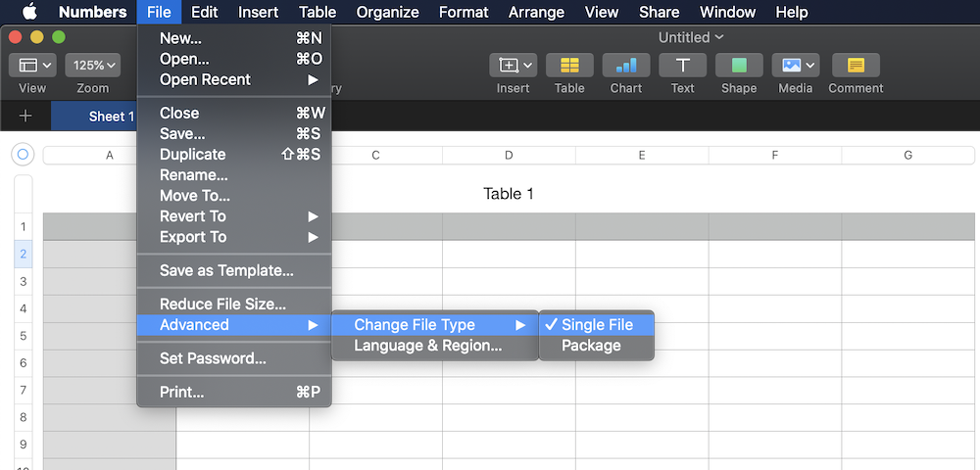The height and width of the screenshot is (470, 980).
Task: Open the Organize menu
Action: [387, 12]
